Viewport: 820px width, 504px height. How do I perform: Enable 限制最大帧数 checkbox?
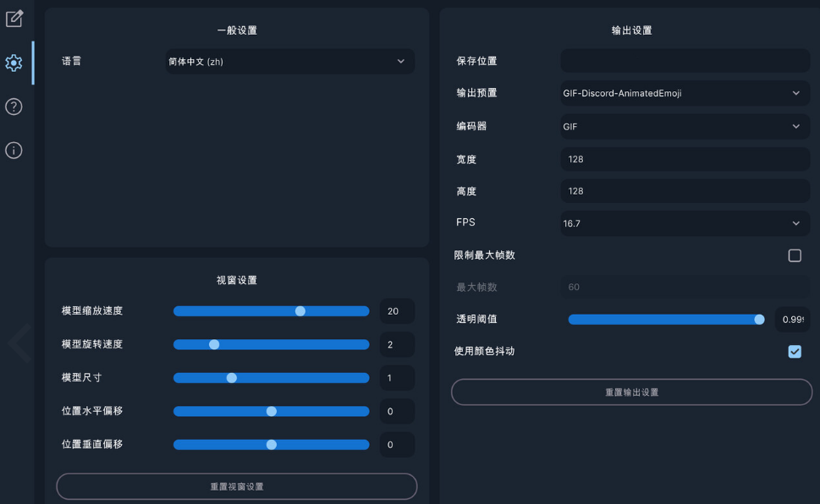[x=795, y=255]
